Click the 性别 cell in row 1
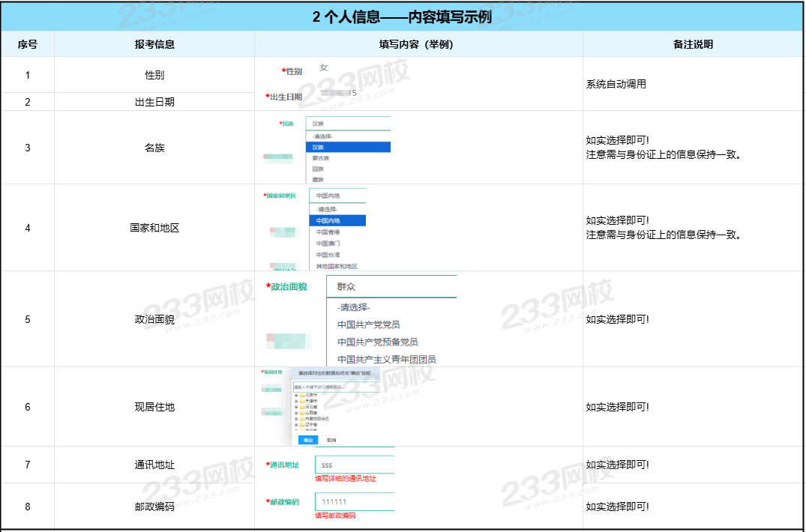The height and width of the screenshot is (532, 806). click(x=154, y=75)
